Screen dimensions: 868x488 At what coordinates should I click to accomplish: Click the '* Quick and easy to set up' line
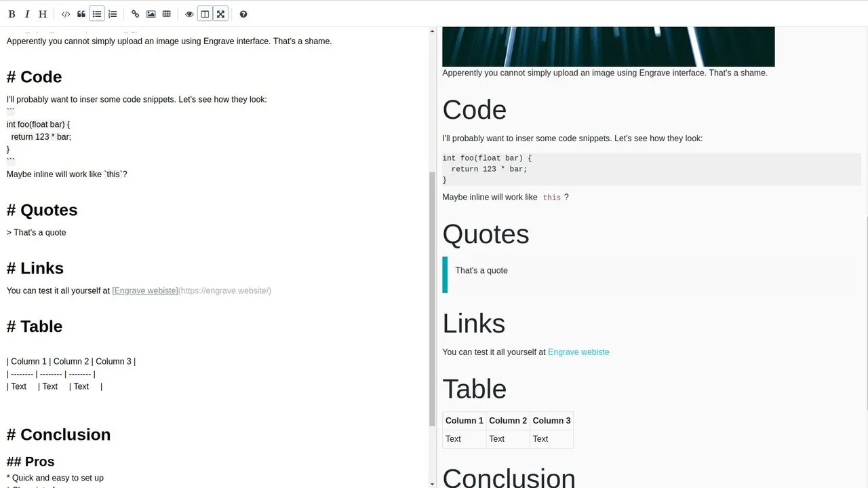[55, 478]
